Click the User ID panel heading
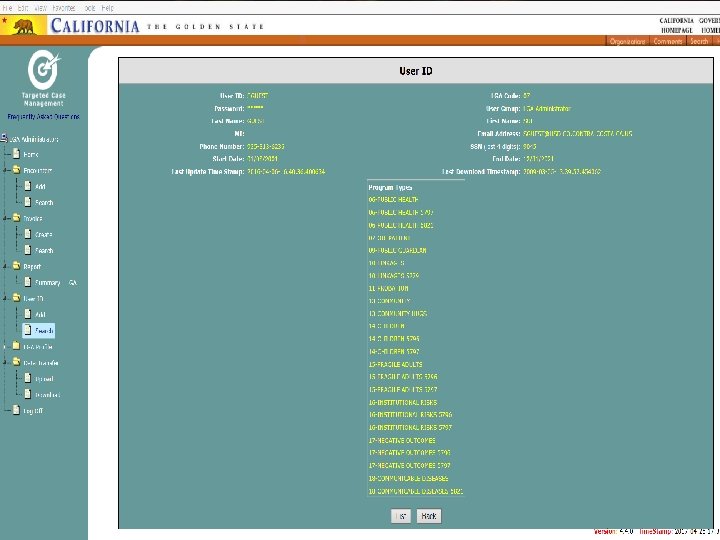The image size is (720, 540). (416, 71)
